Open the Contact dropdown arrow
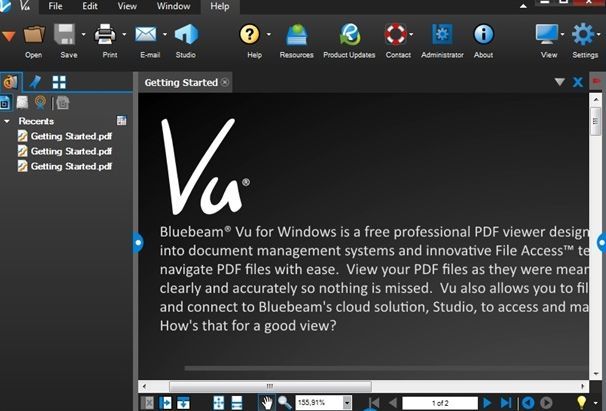Image resolution: width=606 pixels, height=411 pixels. (411, 34)
